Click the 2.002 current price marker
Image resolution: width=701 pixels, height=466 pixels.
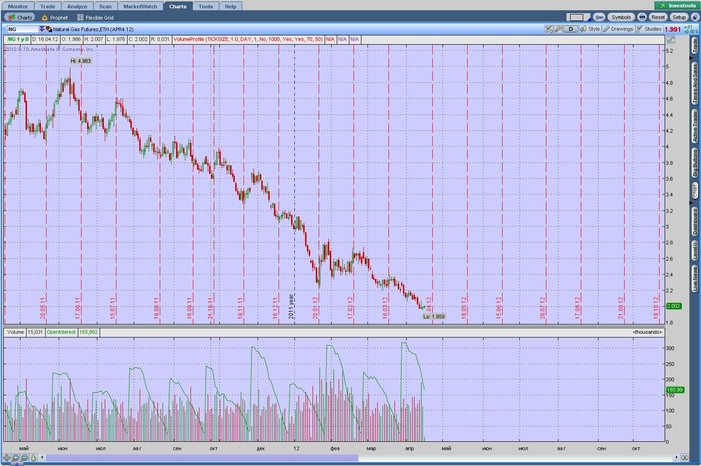(674, 306)
